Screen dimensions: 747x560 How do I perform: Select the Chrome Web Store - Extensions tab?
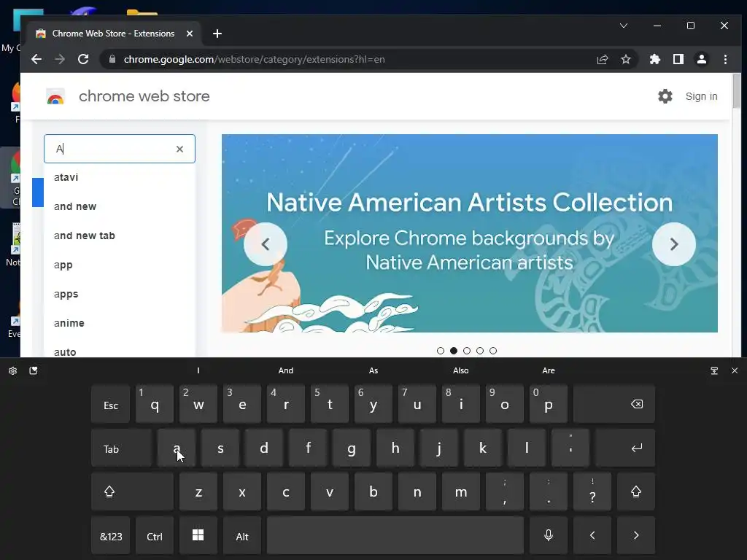112,34
